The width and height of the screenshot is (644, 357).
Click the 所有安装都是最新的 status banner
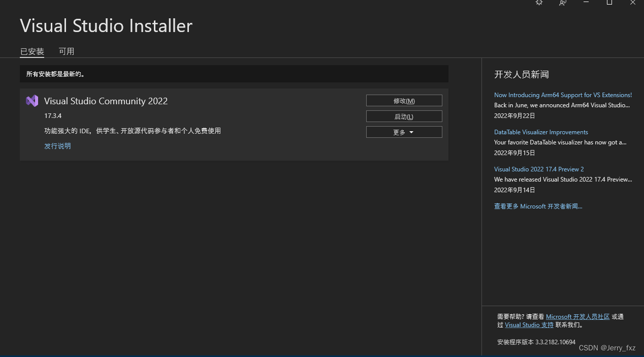pos(234,73)
